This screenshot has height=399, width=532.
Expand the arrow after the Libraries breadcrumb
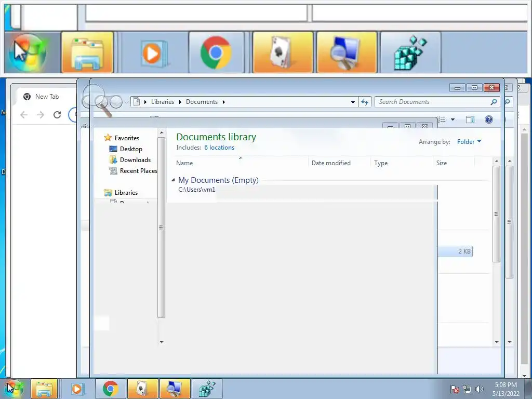pos(180,102)
